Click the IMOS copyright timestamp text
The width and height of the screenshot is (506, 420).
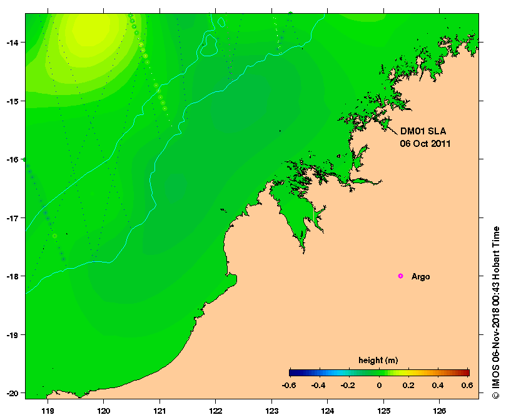[495, 312]
